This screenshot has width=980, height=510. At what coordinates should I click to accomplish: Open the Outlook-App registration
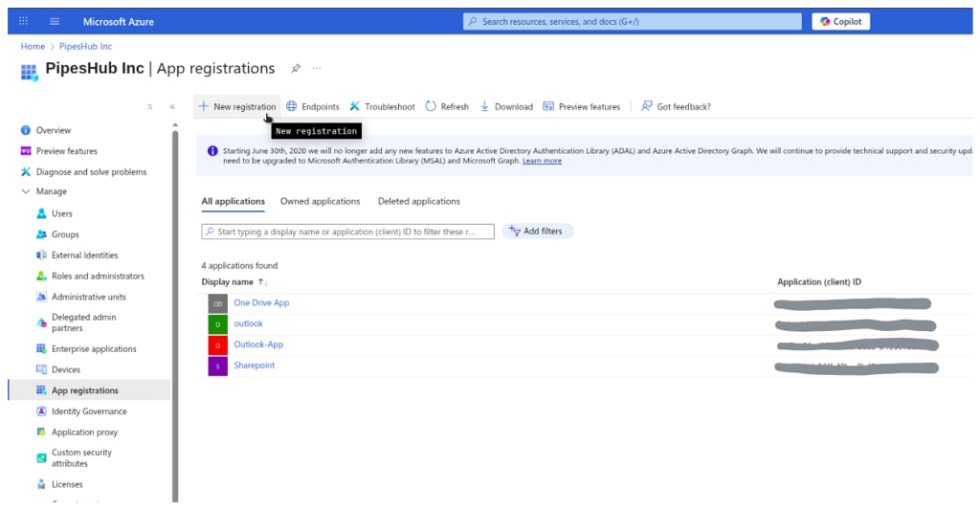(x=258, y=344)
